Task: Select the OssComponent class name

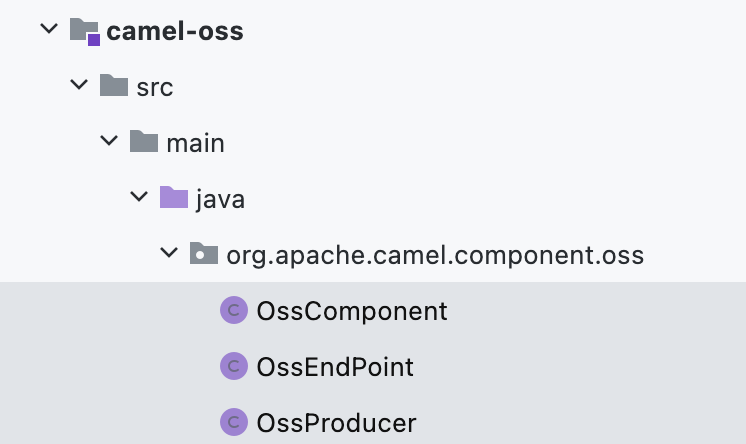Action: [x=352, y=311]
